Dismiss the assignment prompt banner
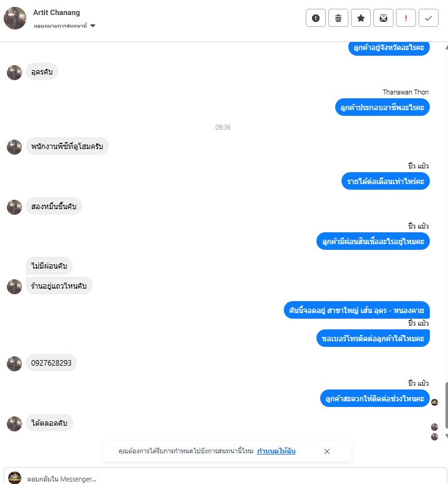This screenshot has width=448, height=484. coord(327,451)
